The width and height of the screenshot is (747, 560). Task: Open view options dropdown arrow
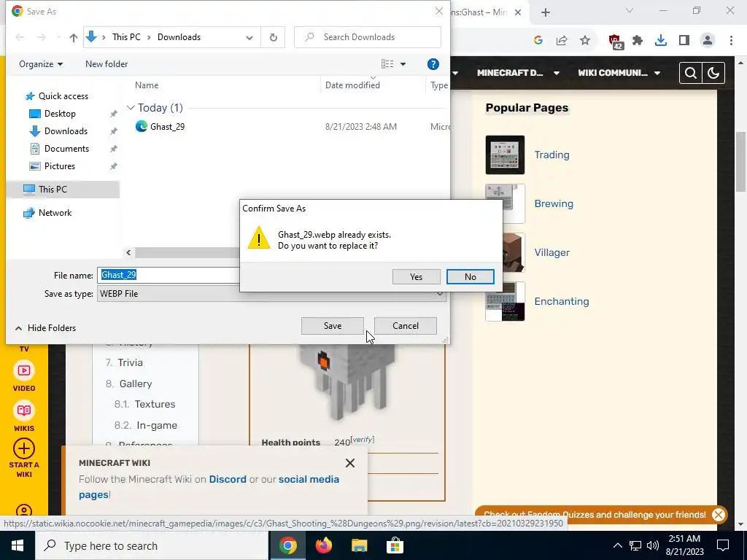pos(403,64)
